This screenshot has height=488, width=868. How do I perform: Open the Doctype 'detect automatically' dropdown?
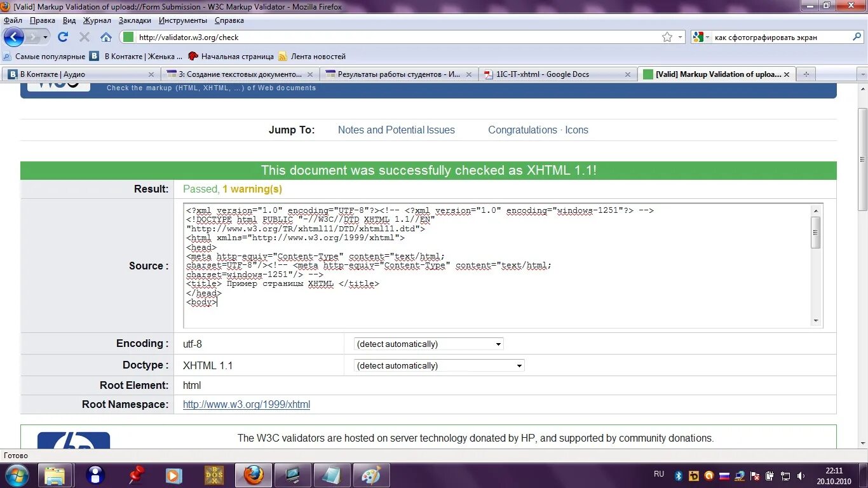[x=439, y=365]
